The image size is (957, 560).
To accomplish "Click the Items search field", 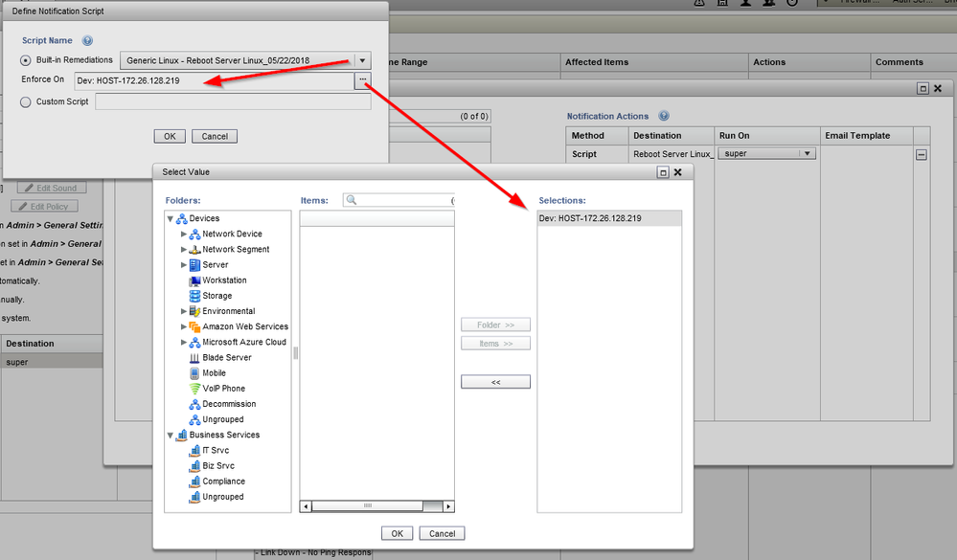I will [402, 201].
